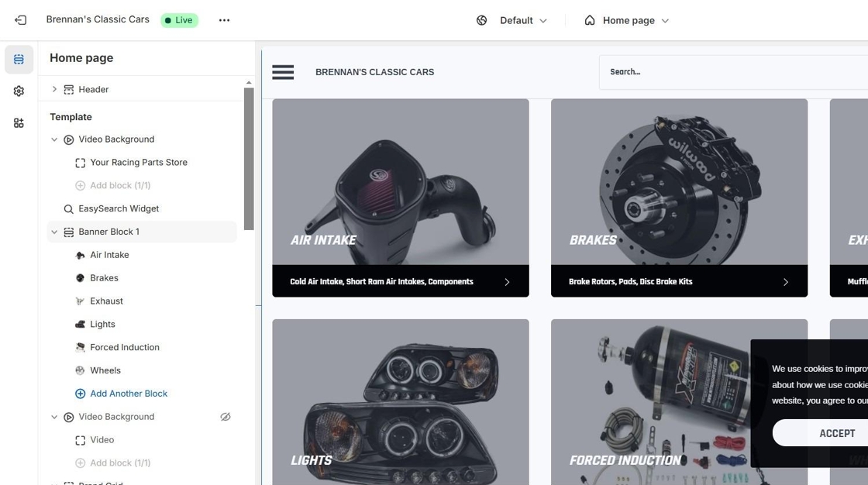Click the Home page house icon
Viewport: 868px width, 485px height.
tap(590, 20)
